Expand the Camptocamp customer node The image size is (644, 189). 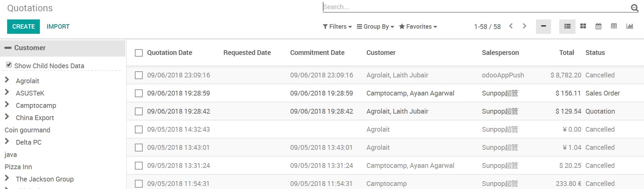pos(7,104)
